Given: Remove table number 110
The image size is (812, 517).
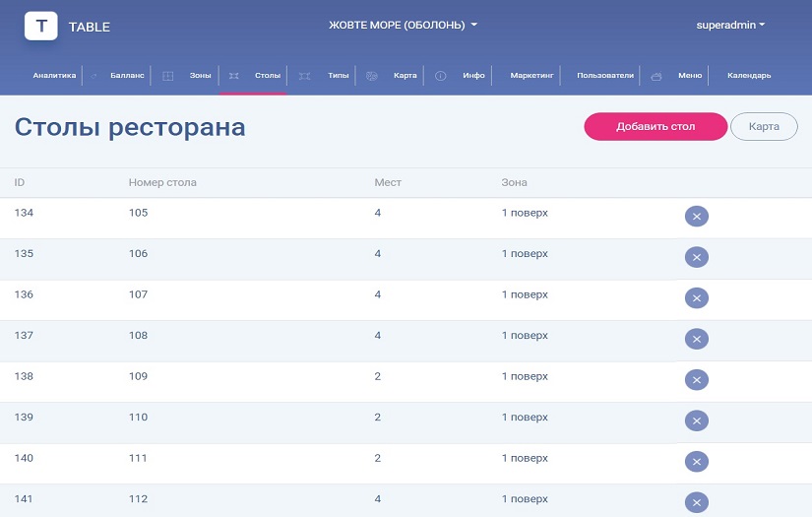Looking at the screenshot, I should tap(697, 420).
